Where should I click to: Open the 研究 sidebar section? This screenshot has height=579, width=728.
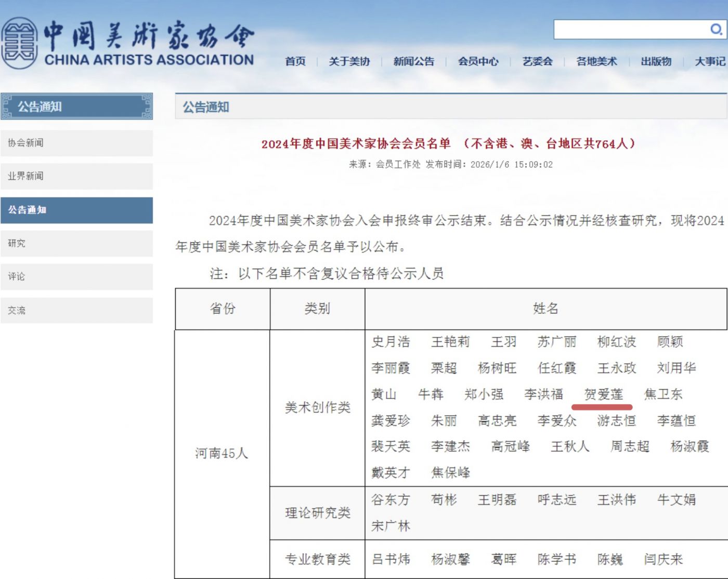point(76,243)
